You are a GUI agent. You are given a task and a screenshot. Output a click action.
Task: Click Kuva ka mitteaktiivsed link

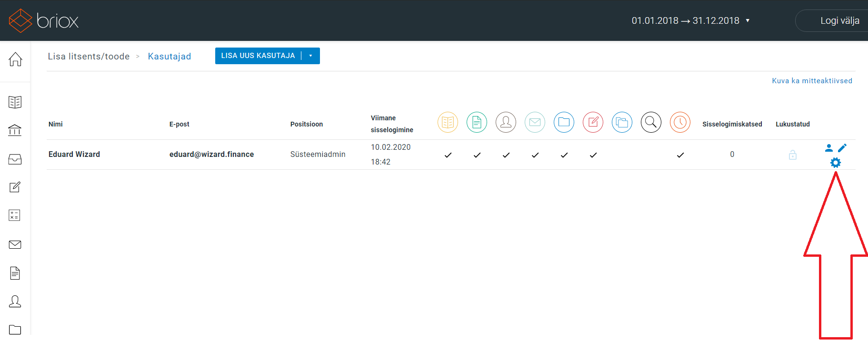[812, 81]
